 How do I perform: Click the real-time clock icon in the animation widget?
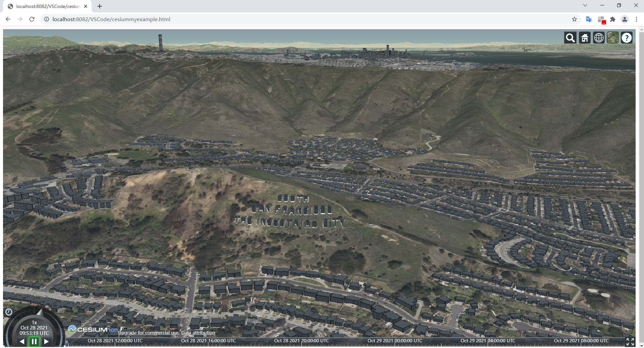[x=9, y=312]
